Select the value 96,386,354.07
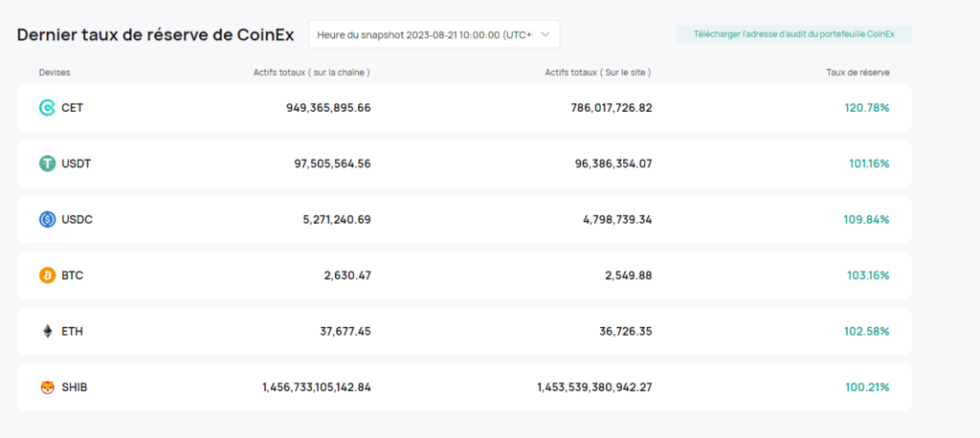The width and height of the screenshot is (980, 438). pyautogui.click(x=613, y=164)
